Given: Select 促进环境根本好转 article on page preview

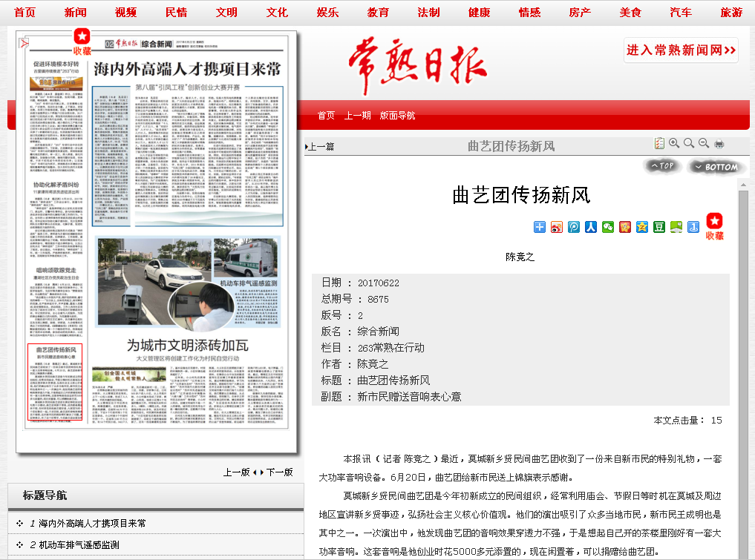Looking at the screenshot, I should click(56, 64).
